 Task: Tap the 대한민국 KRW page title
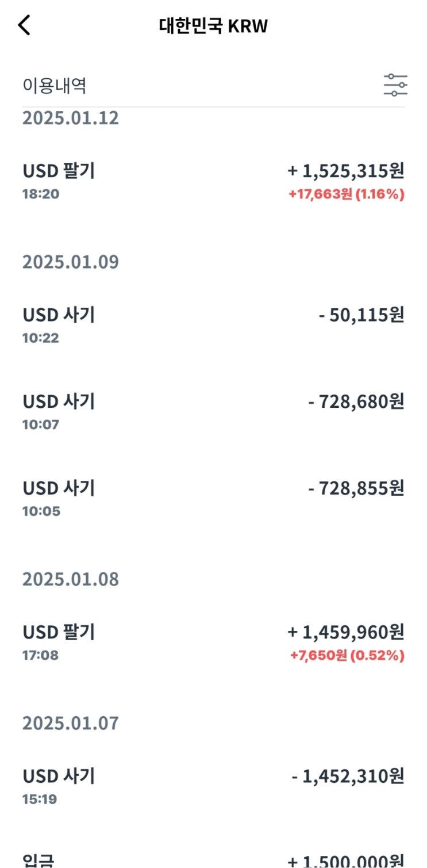coord(213,26)
